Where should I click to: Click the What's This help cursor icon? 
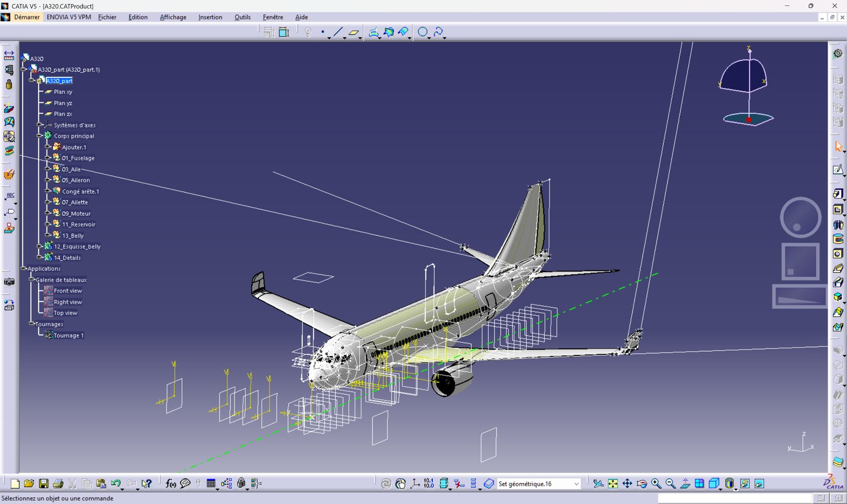[x=147, y=483]
